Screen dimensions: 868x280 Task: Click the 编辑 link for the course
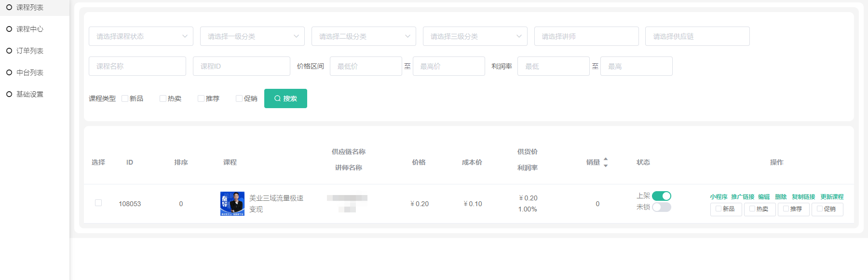(764, 197)
